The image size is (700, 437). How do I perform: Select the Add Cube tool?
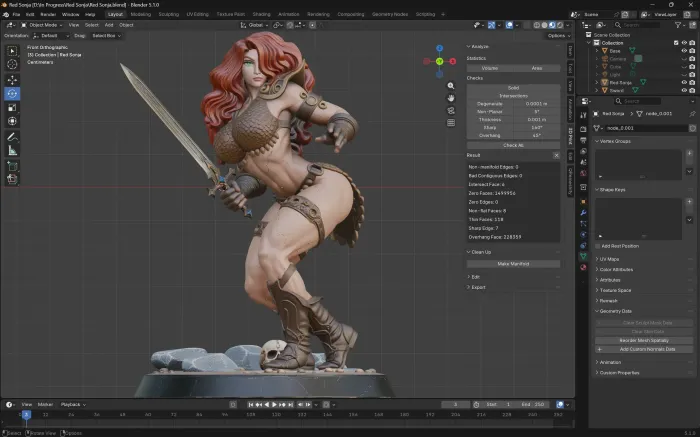tap(12, 166)
